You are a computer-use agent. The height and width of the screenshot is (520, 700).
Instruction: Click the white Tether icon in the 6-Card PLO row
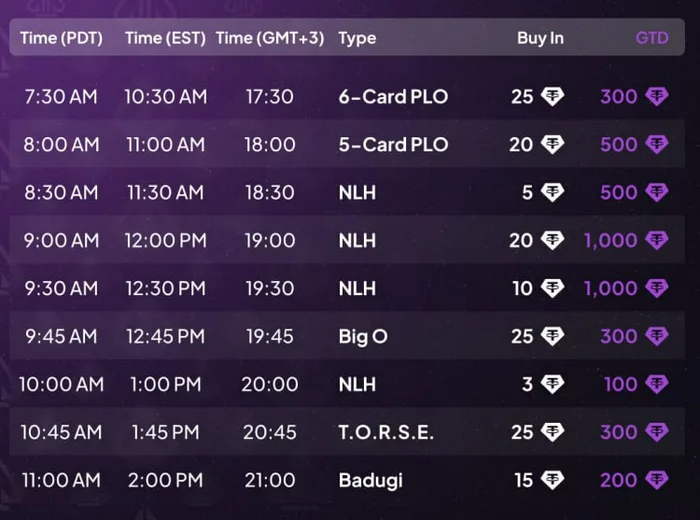point(552,97)
